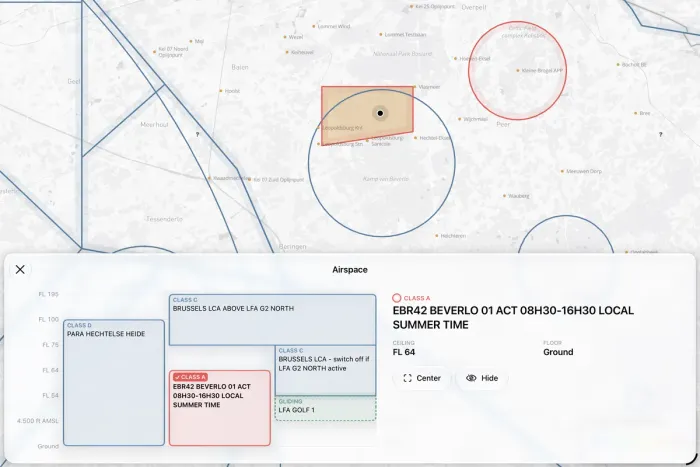Image resolution: width=700 pixels, height=467 pixels.
Task: Click the question mark near Meerhout
Action: pyautogui.click(x=197, y=134)
